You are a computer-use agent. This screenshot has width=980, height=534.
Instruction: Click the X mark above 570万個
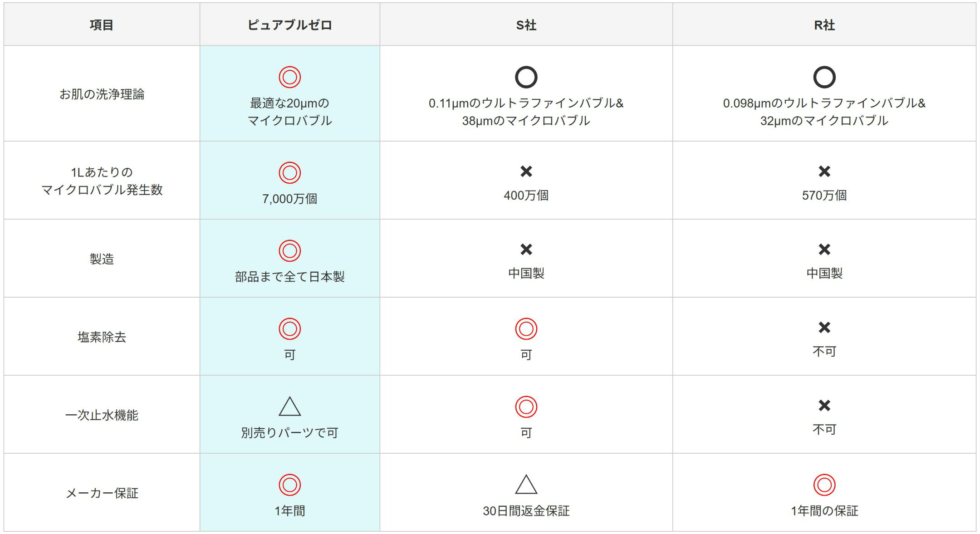824,171
